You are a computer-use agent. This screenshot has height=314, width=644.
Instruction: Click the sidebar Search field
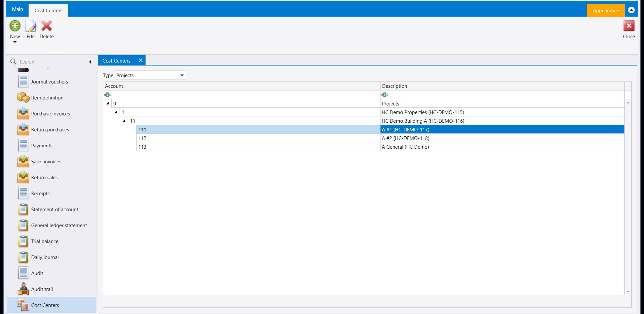(50, 62)
